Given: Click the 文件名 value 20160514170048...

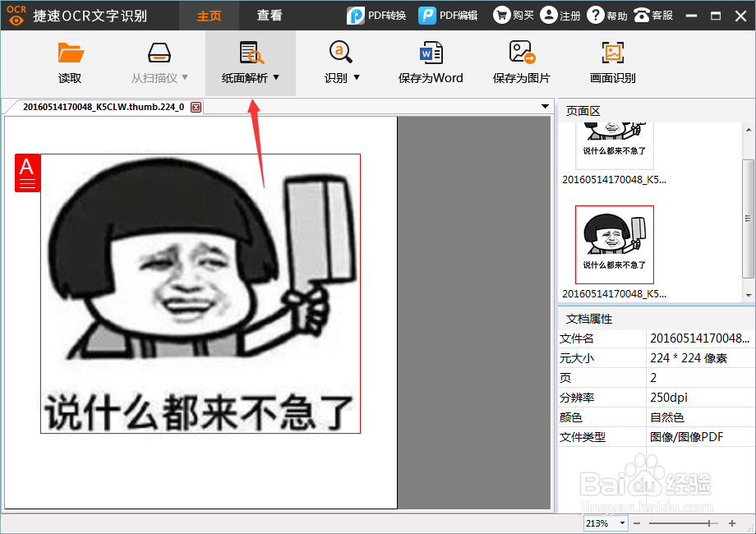Looking at the screenshot, I should 699,338.
